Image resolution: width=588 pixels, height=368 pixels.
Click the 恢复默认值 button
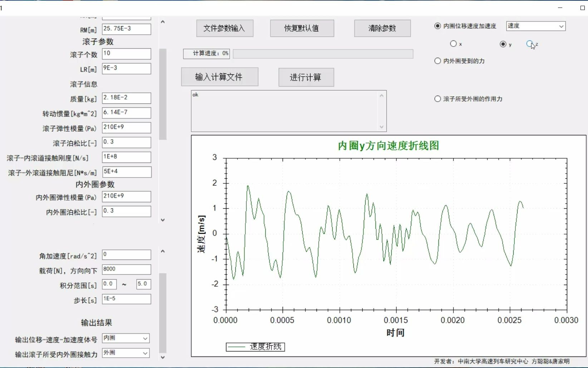(302, 28)
